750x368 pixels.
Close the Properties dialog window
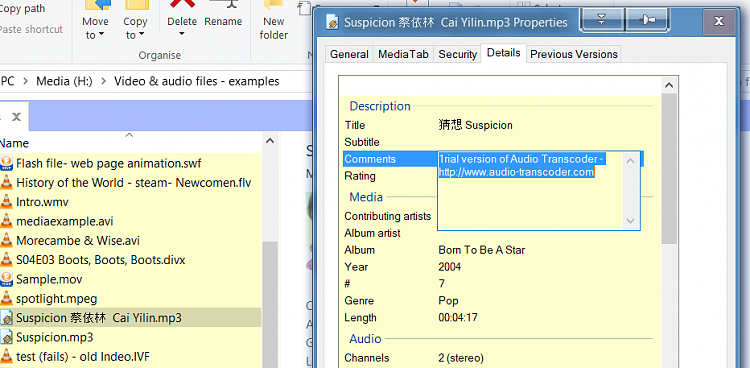pyautogui.click(x=718, y=21)
